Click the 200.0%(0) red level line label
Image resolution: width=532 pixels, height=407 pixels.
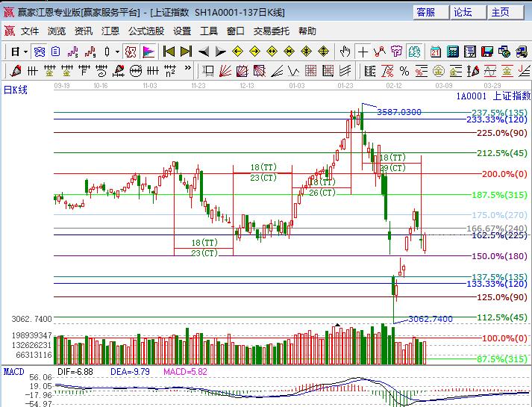tap(504, 174)
